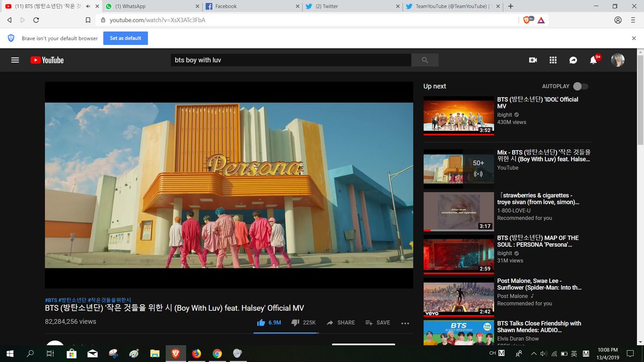The width and height of the screenshot is (644, 362).
Task: Click the SAVE button
Action: [378, 323]
